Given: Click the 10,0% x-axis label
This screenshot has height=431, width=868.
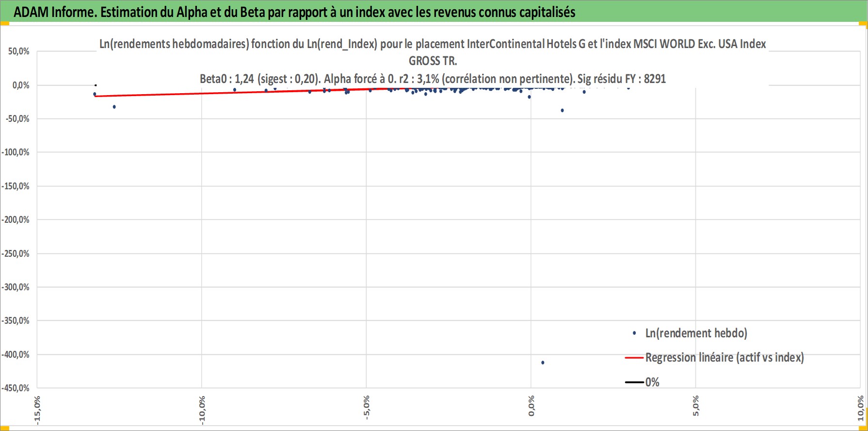Looking at the screenshot, I should [x=861, y=408].
